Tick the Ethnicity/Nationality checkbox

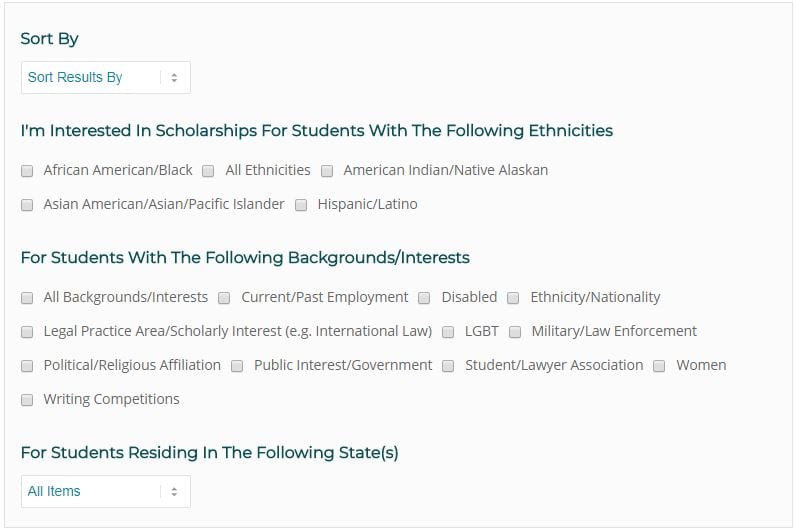point(513,298)
